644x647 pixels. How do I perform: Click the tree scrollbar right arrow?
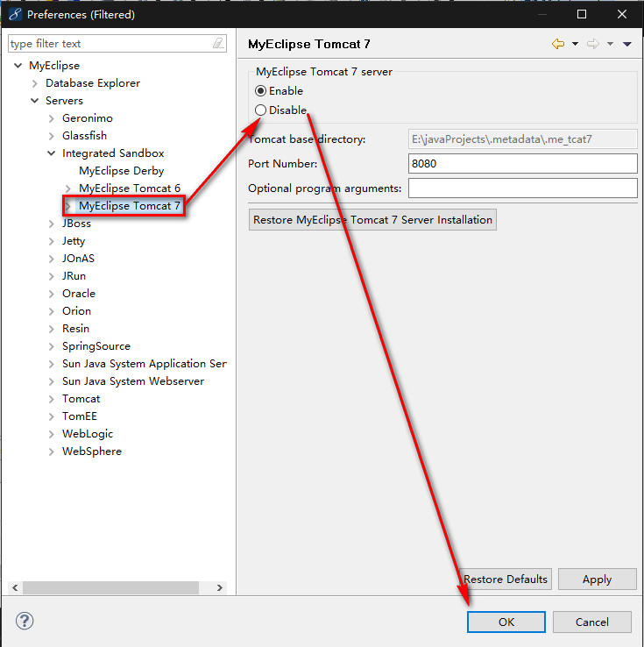click(219, 587)
